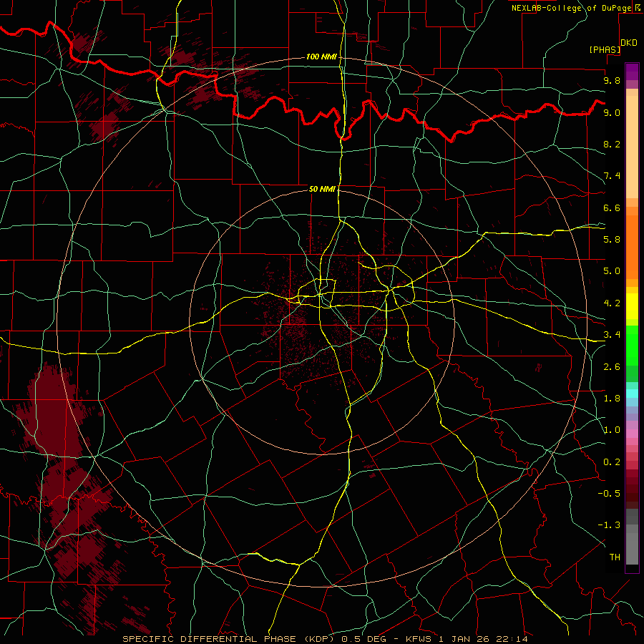Click the 5.0 scale value

click(x=612, y=271)
